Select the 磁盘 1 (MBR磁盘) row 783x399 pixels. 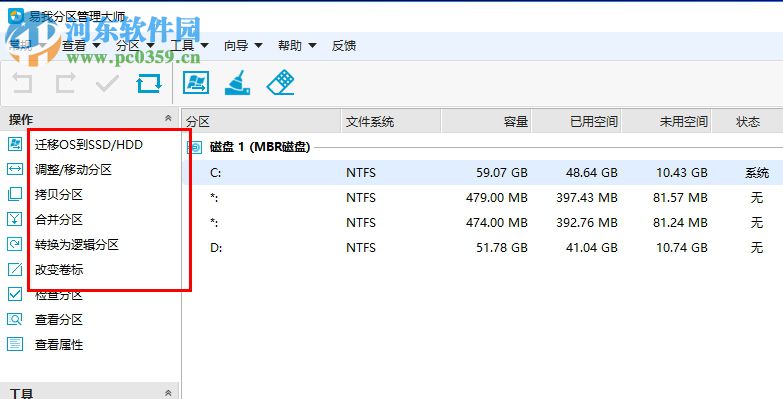tap(482, 147)
